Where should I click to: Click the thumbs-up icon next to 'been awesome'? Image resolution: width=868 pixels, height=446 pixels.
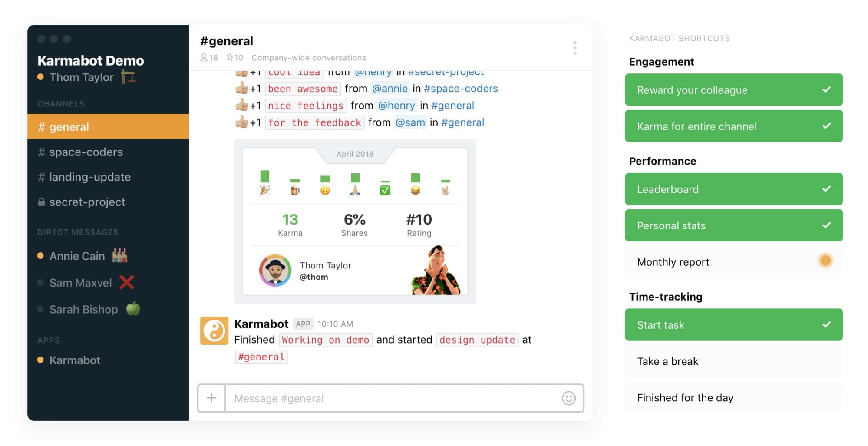242,88
